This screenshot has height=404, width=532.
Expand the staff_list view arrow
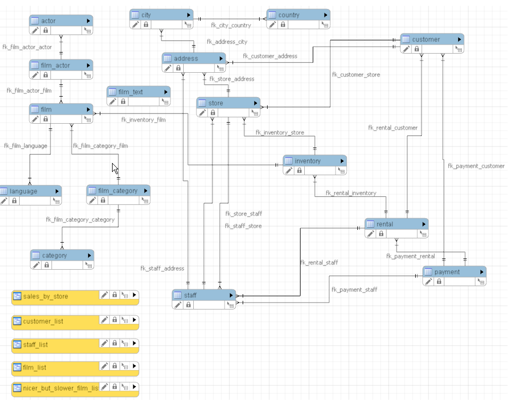(x=134, y=344)
